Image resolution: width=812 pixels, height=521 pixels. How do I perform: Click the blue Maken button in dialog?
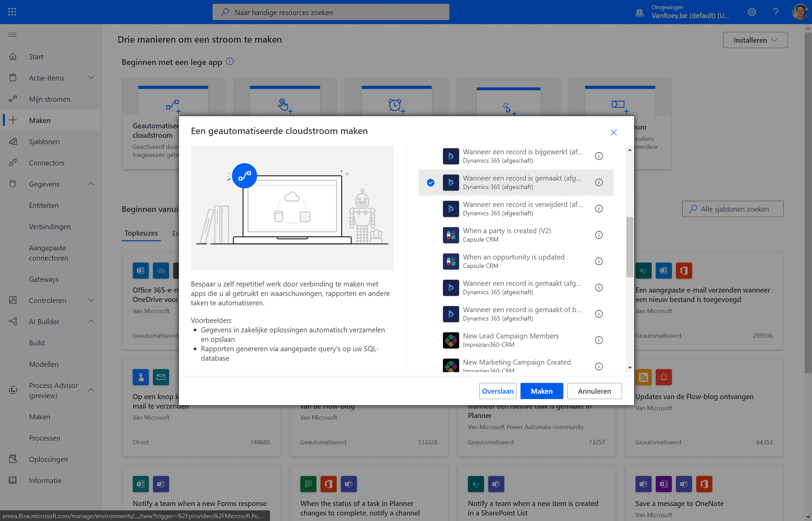tap(542, 391)
